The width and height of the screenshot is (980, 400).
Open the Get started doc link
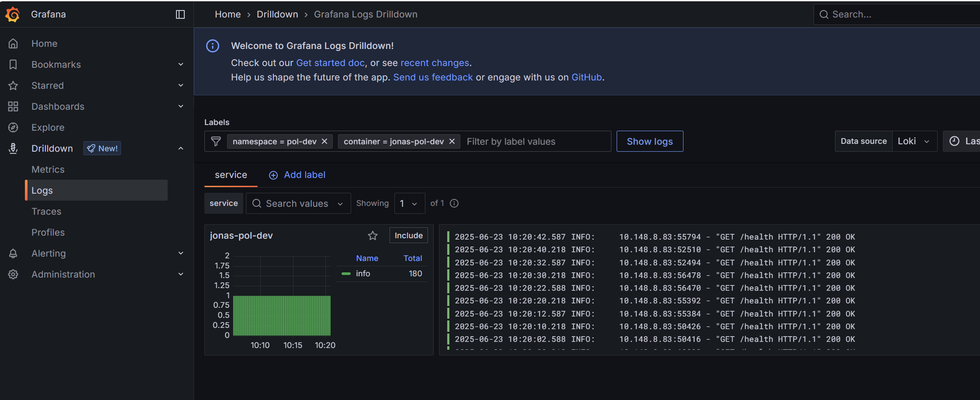coord(331,63)
